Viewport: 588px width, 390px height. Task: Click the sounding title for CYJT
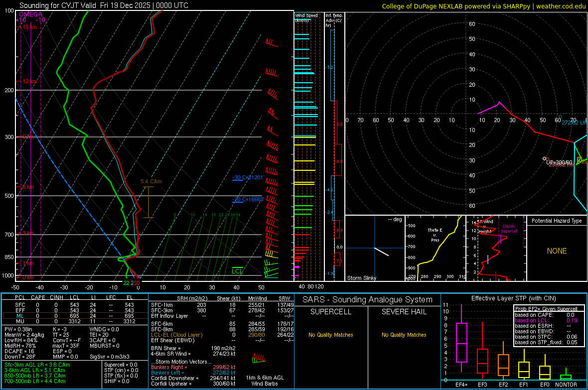tap(104, 5)
